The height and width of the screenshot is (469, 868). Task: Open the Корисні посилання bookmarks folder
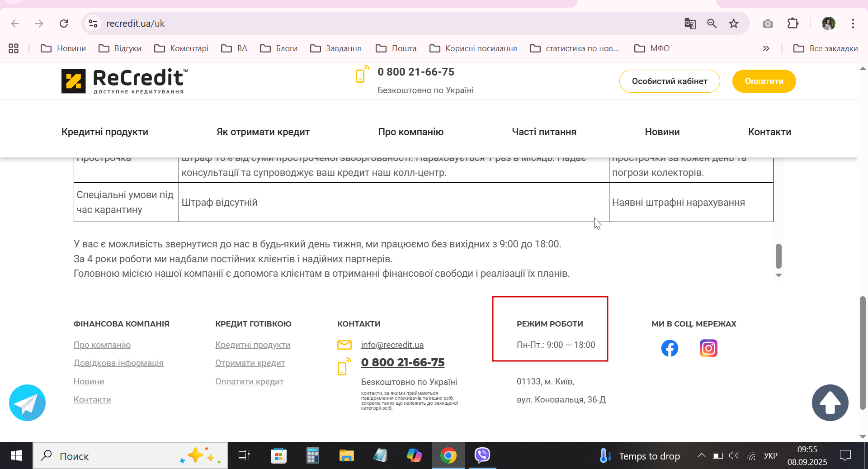click(x=473, y=48)
